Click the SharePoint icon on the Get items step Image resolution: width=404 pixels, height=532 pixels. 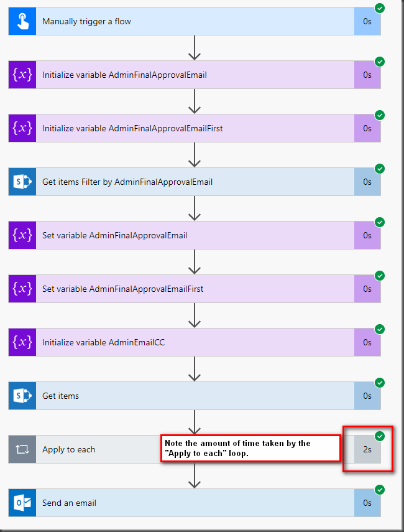click(x=22, y=396)
